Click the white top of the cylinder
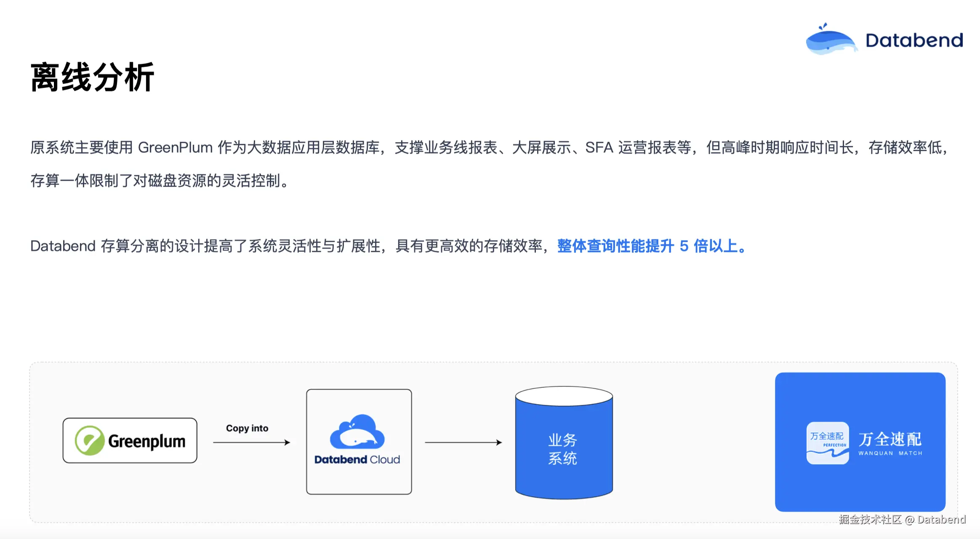This screenshot has height=539, width=980. point(563,396)
